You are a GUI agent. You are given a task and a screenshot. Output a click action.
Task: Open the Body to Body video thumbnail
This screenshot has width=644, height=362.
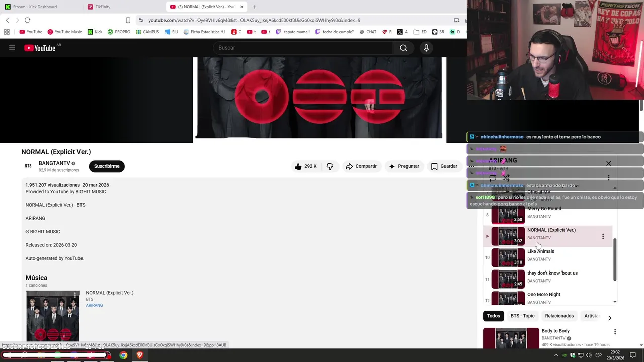tap(511, 338)
